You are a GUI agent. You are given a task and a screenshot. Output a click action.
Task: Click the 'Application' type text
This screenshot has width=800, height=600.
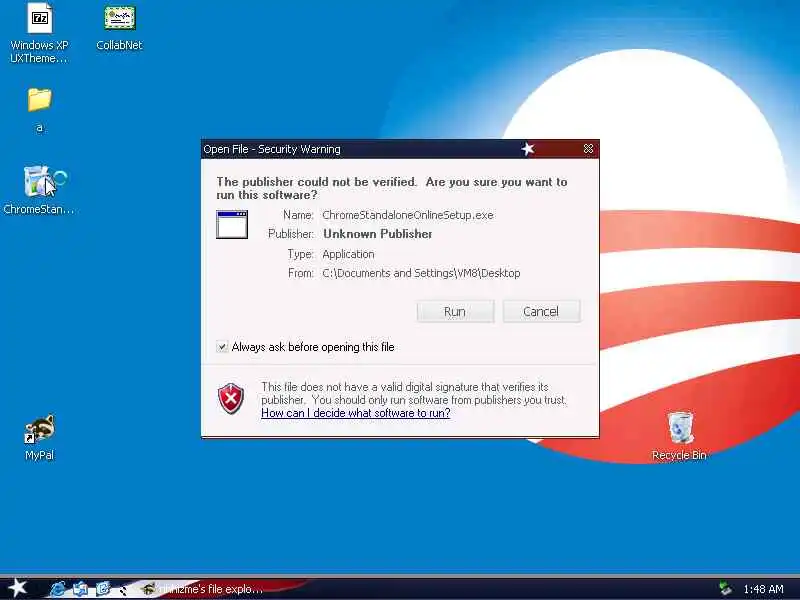click(348, 254)
